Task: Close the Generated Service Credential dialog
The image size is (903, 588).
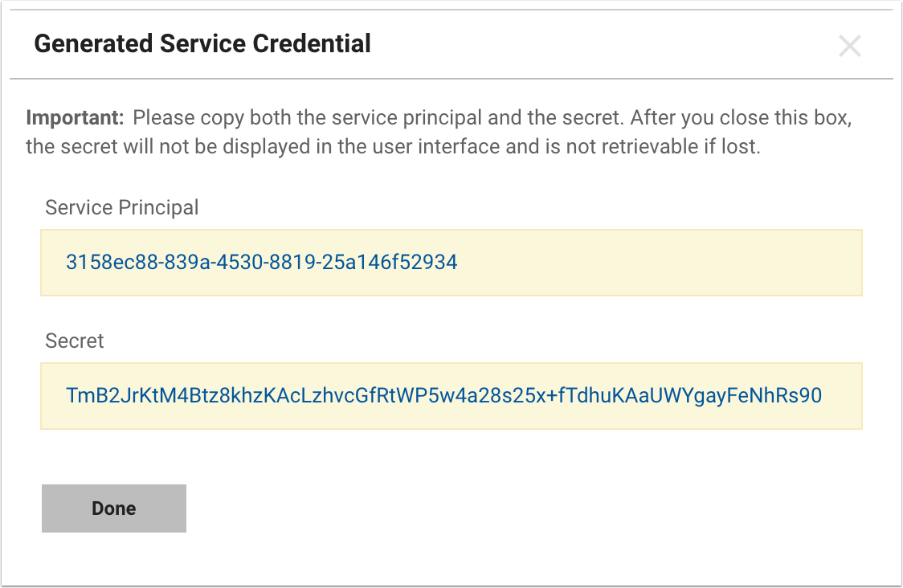Action: [849, 46]
